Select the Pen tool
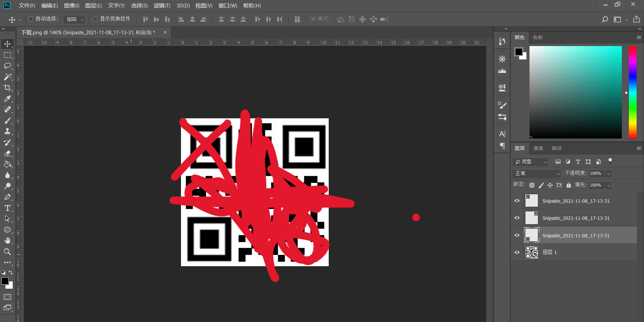The width and height of the screenshot is (644, 322). pos(7,197)
